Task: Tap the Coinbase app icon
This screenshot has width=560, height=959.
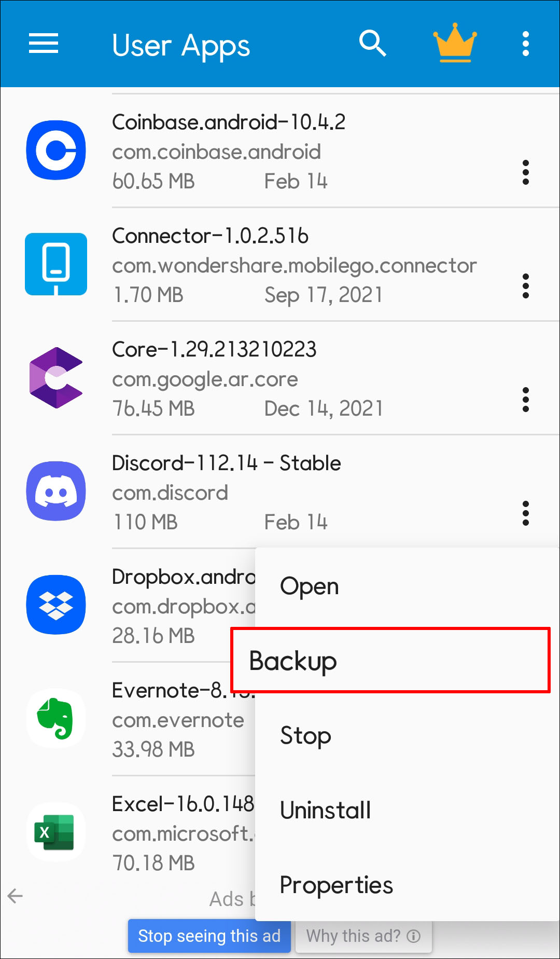Action: [x=56, y=150]
